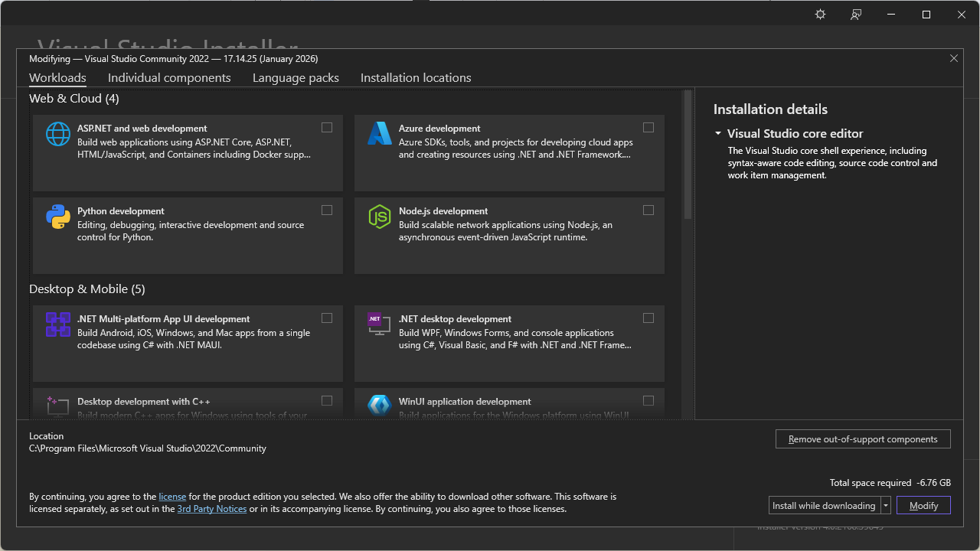Click the Python development snake icon
980x551 pixels.
tap(58, 217)
